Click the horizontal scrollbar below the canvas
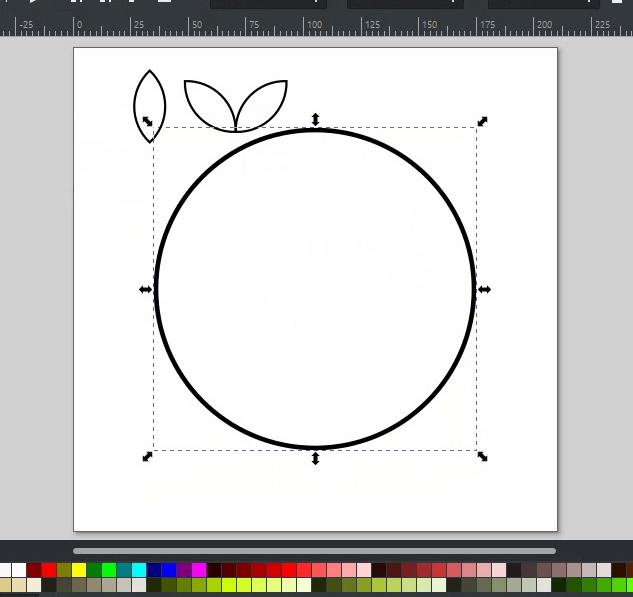The width and height of the screenshot is (633, 597). point(314,551)
